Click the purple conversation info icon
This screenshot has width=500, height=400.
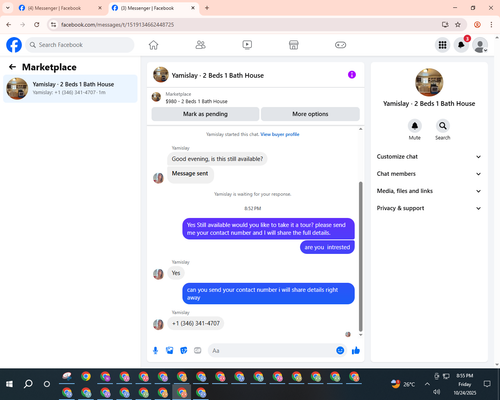click(x=352, y=75)
